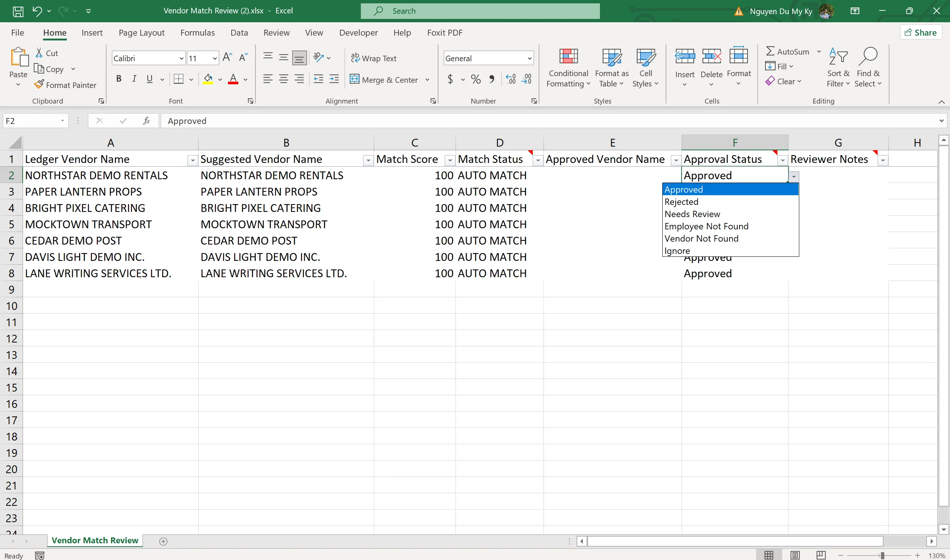
Task: Click the Copy button
Action: pyautogui.click(x=49, y=69)
